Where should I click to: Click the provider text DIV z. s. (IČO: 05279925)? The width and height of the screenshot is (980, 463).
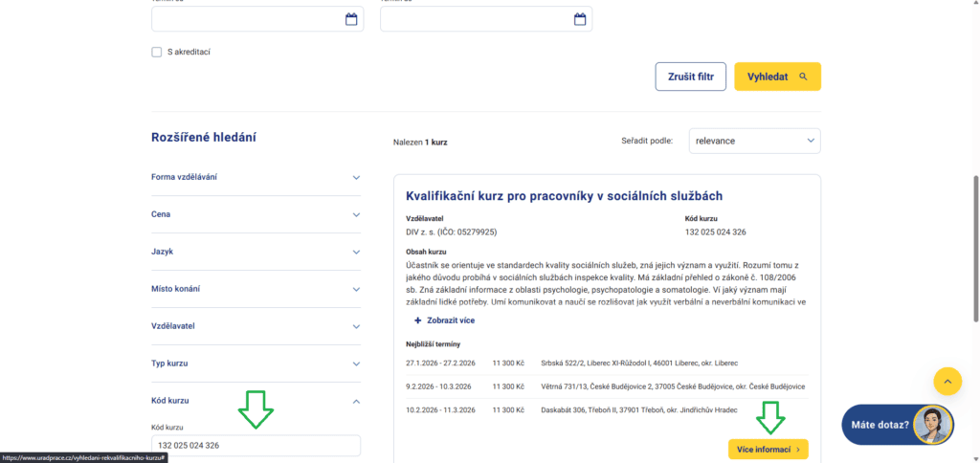point(452,232)
